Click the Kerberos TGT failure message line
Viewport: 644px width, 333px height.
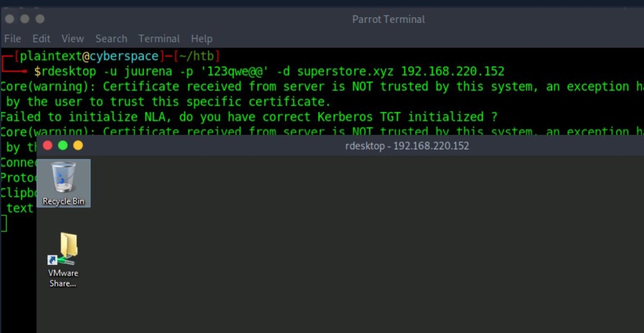(x=249, y=116)
